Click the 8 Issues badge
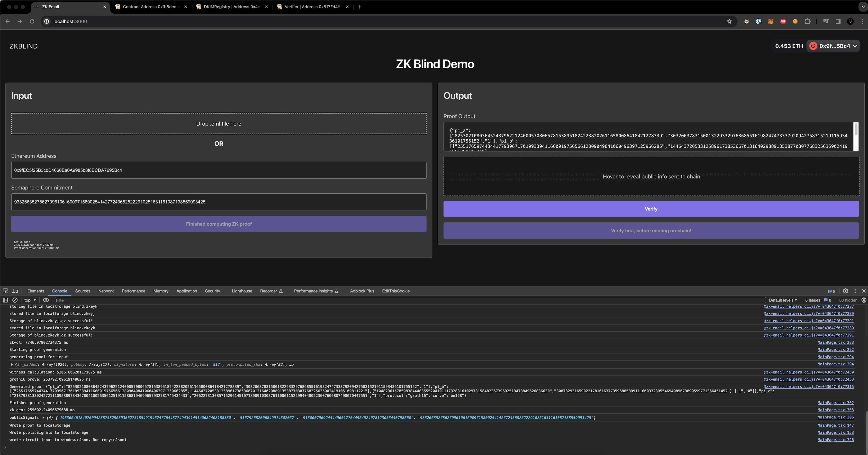The image size is (868, 455). click(x=818, y=300)
